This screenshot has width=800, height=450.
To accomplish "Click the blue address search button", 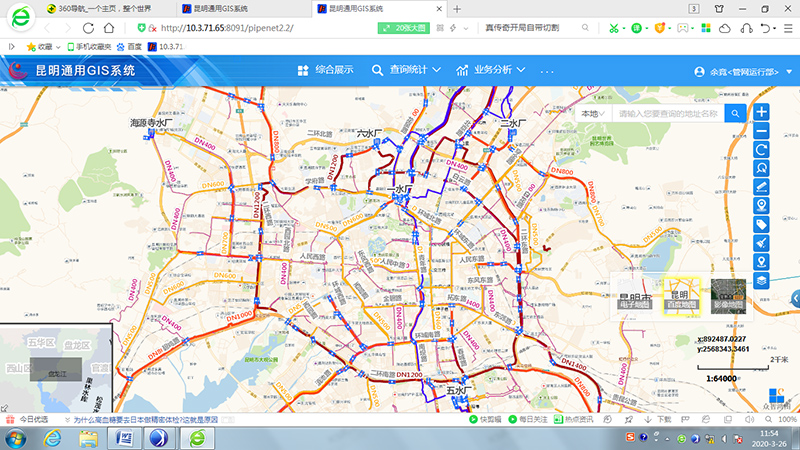I will tap(735, 113).
